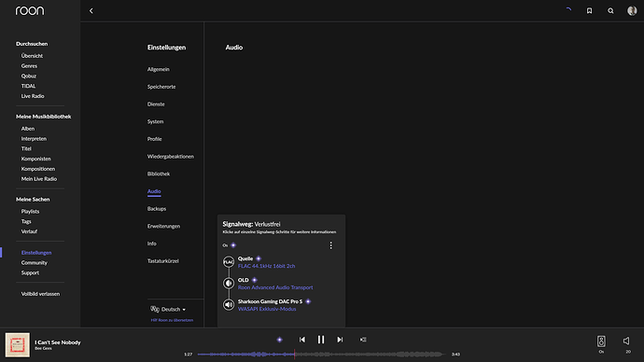Open Tags in the sidebar
Image resolution: width=644 pixels, height=362 pixels.
point(26,221)
